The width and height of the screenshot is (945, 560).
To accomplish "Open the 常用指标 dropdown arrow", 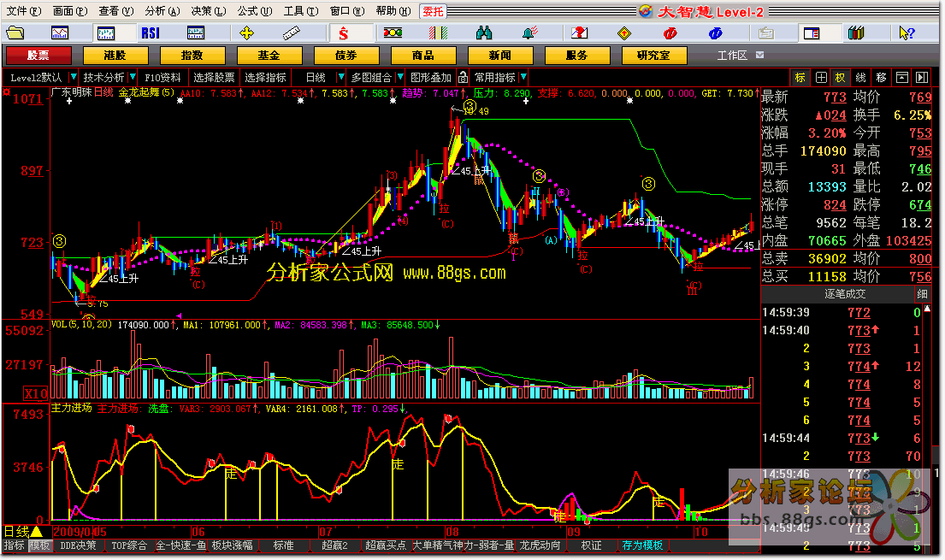I will pyautogui.click(x=523, y=77).
